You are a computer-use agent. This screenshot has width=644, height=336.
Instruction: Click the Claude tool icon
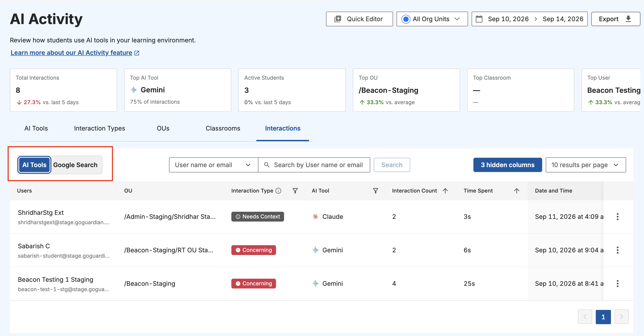[x=315, y=217]
